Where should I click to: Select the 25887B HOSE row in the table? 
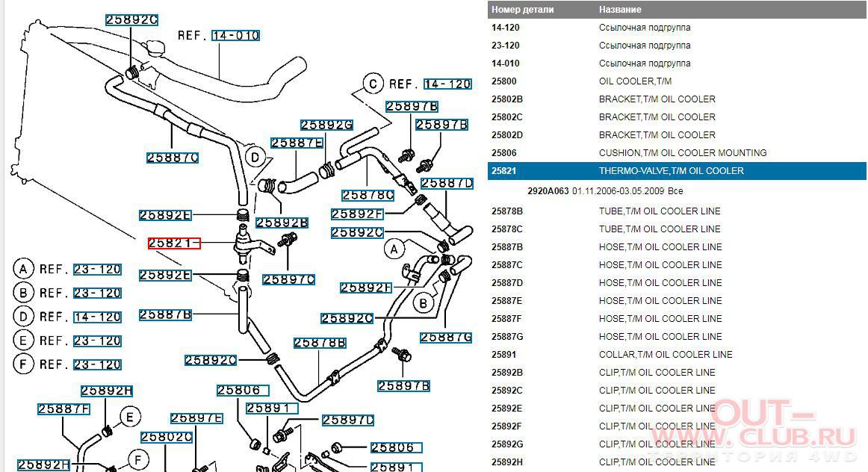[x=677, y=246]
